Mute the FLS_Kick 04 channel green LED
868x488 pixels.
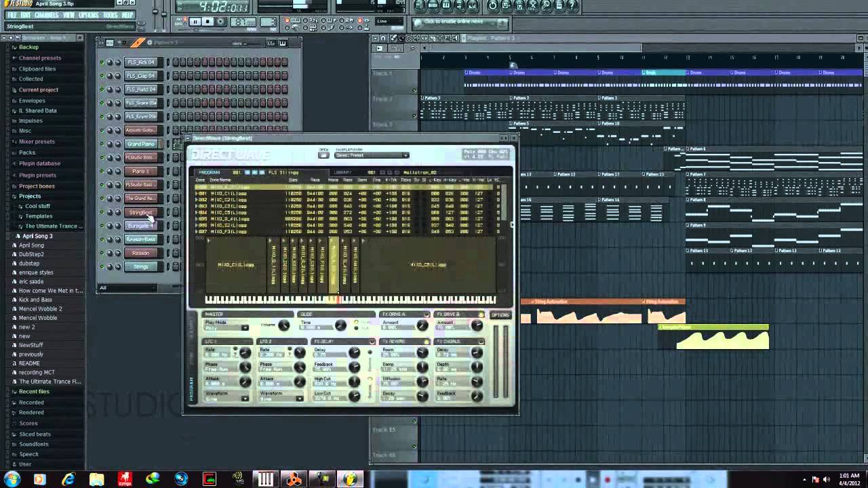point(102,62)
